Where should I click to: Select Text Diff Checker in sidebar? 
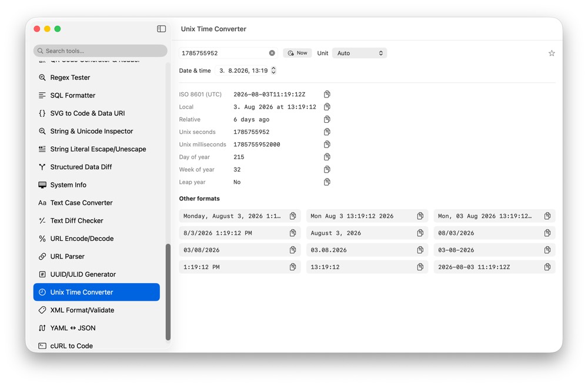96,221
